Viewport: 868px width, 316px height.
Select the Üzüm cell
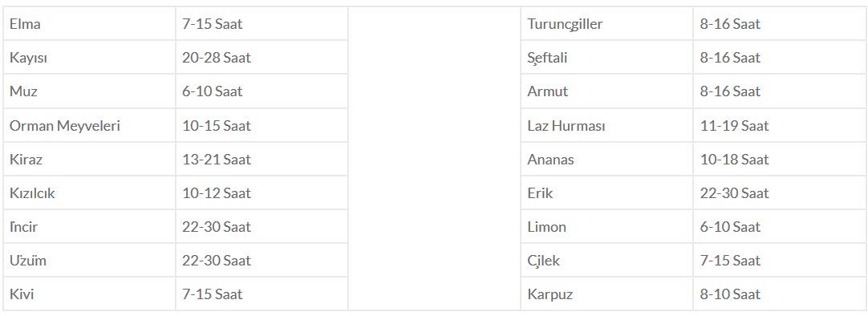tap(89, 261)
